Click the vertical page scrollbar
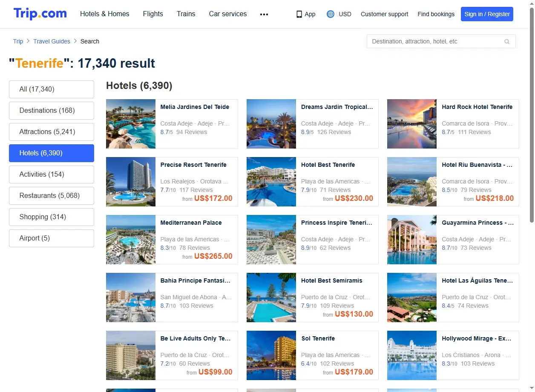 tap(532, 115)
